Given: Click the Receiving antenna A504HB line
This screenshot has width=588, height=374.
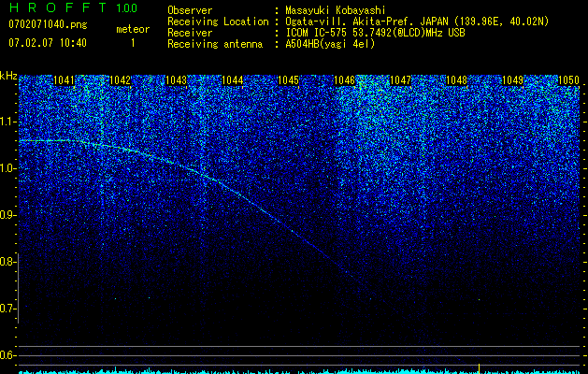Looking at the screenshot, I should (x=271, y=44).
